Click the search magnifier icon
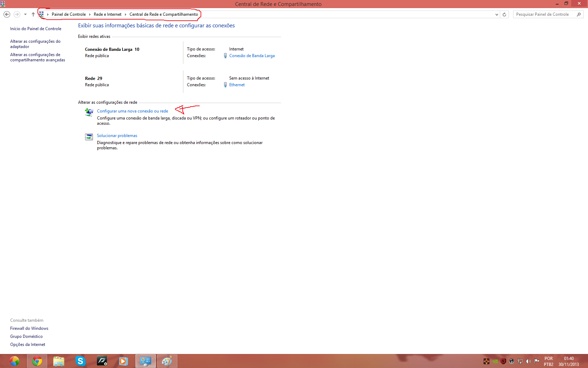 pyautogui.click(x=579, y=14)
